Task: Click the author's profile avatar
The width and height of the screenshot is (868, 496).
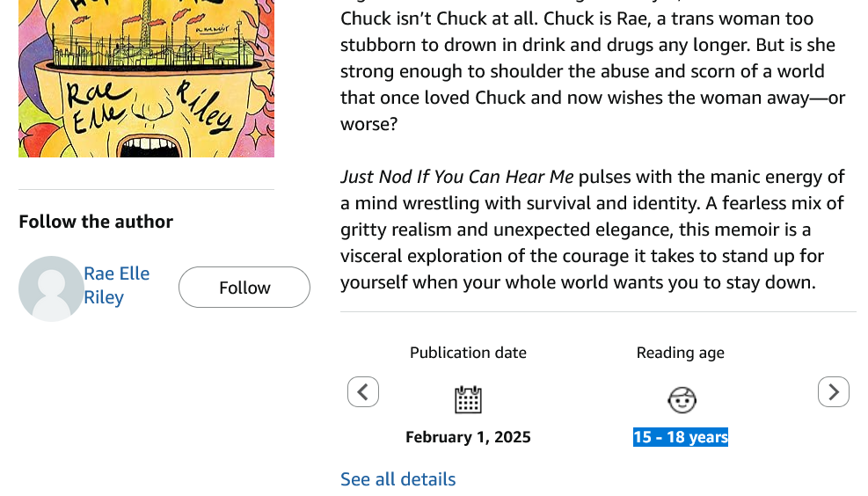Action: point(51,288)
